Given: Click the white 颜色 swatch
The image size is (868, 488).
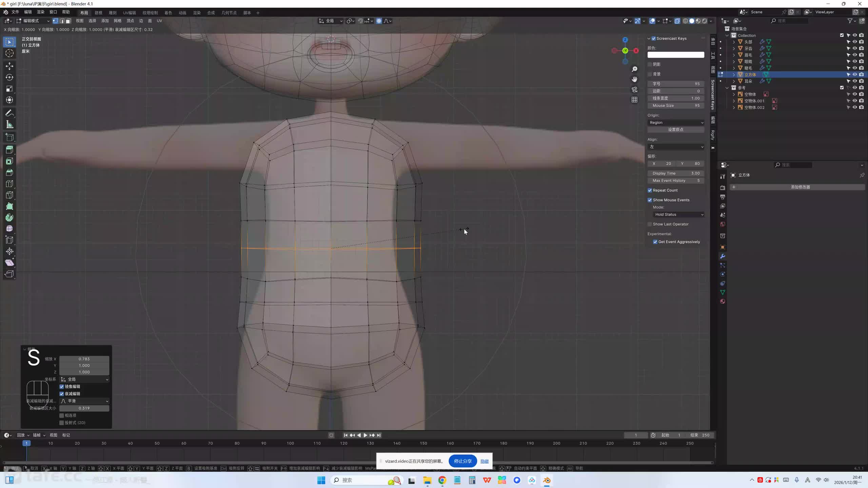Looking at the screenshot, I should (x=675, y=55).
